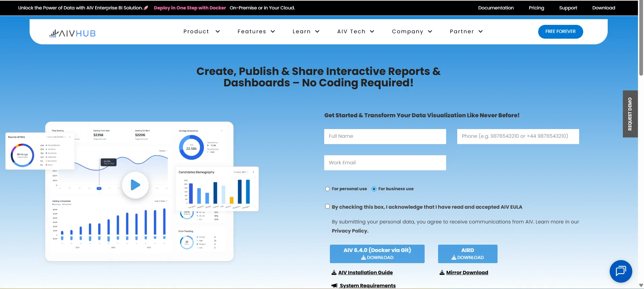The width and height of the screenshot is (644, 289).
Task: Open the Privacy Policy link
Action: tap(350, 231)
